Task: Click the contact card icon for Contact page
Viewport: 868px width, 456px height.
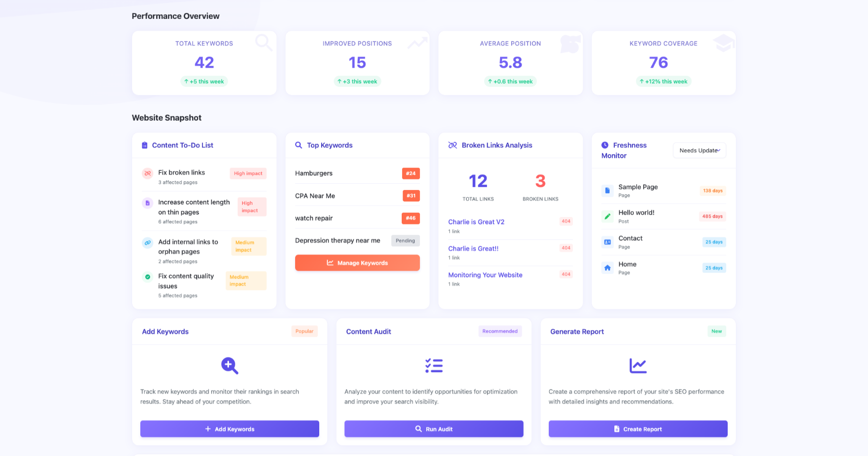Action: coord(608,242)
